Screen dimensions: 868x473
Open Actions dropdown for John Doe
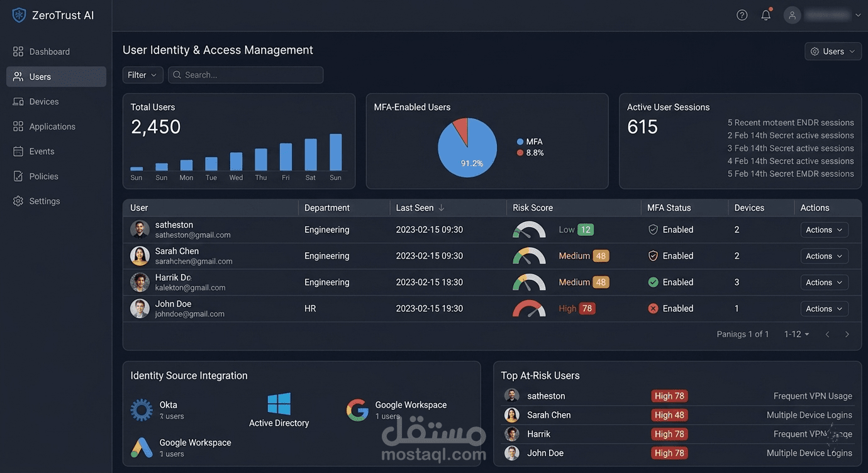click(825, 309)
